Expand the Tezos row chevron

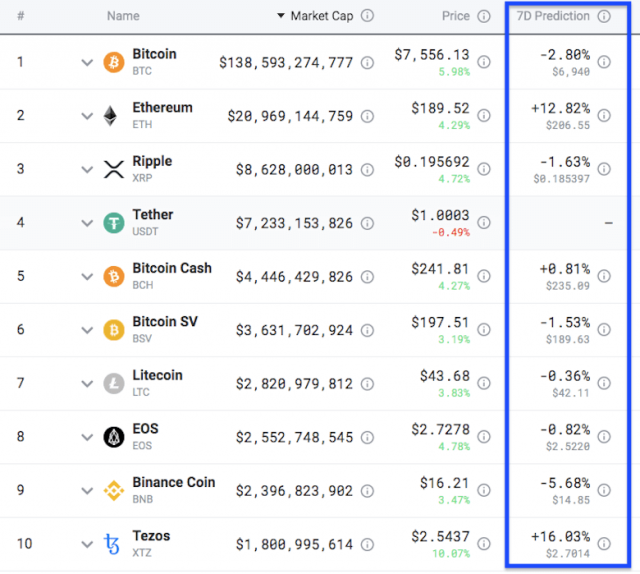[87, 544]
